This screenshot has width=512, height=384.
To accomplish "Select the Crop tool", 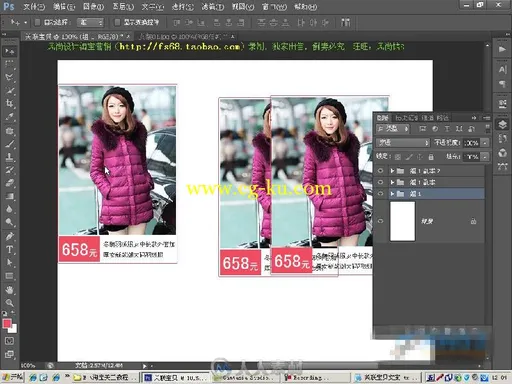I will pyautogui.click(x=9, y=103).
